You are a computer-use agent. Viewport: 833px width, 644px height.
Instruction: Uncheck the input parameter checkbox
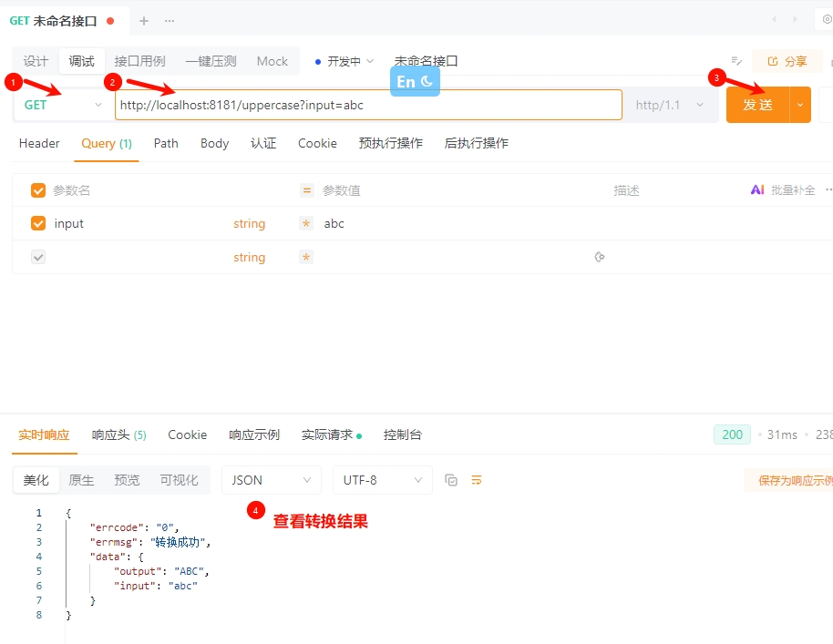pyautogui.click(x=38, y=223)
